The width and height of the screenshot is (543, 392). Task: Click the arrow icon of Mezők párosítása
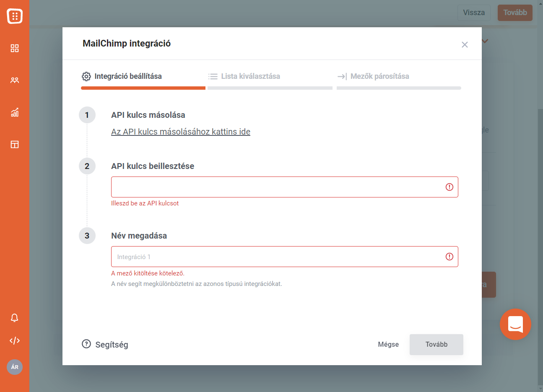[x=342, y=76]
